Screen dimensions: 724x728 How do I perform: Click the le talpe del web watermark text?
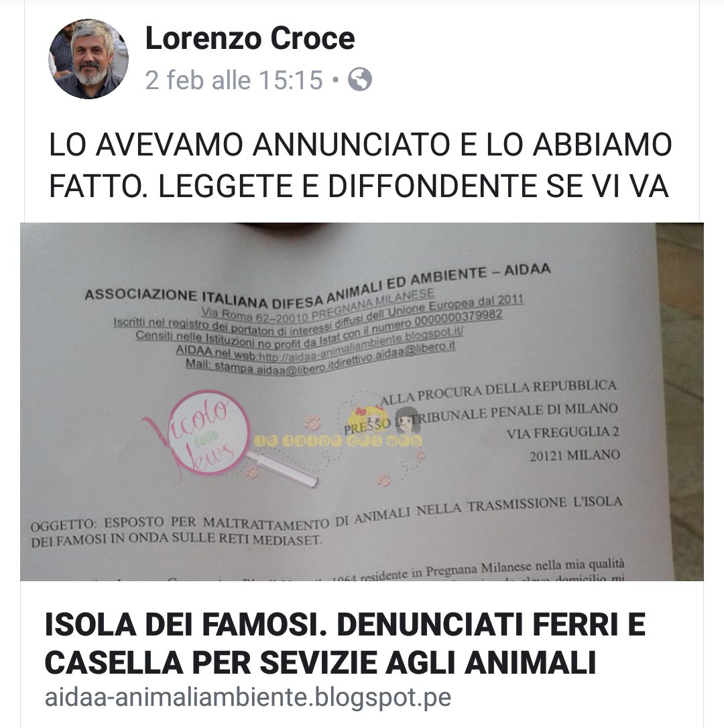[338, 440]
